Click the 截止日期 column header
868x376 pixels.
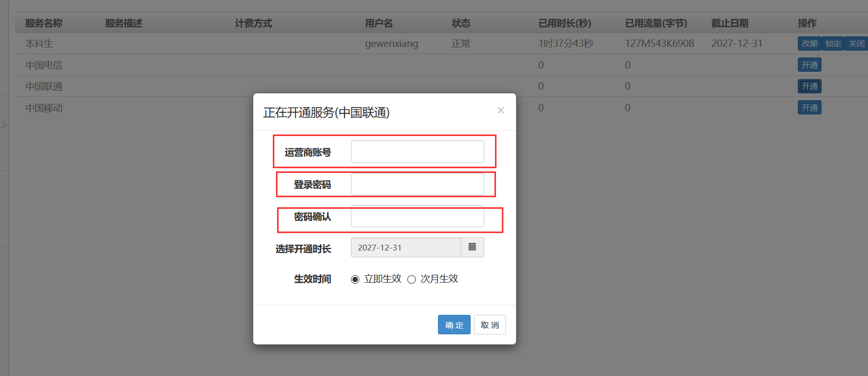(x=730, y=23)
